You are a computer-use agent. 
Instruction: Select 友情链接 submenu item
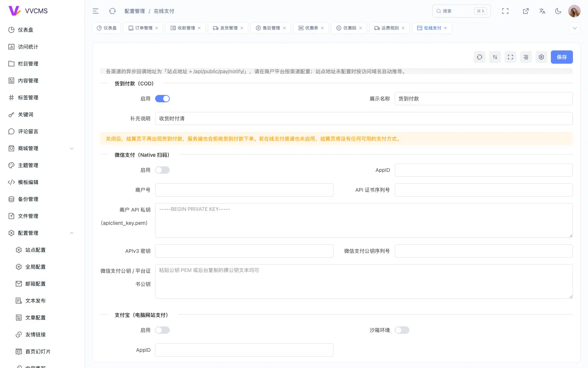pos(42,335)
